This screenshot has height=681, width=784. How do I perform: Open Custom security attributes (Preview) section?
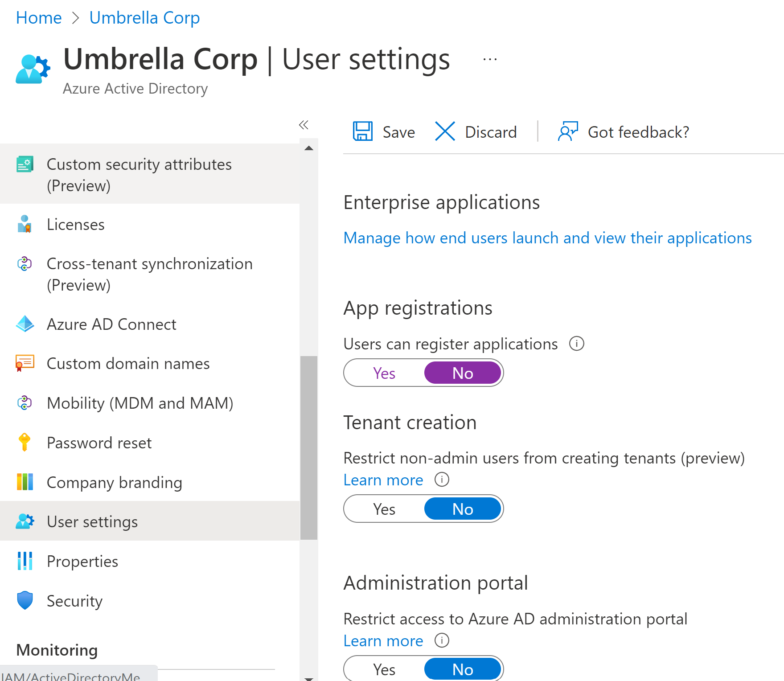[x=139, y=174]
